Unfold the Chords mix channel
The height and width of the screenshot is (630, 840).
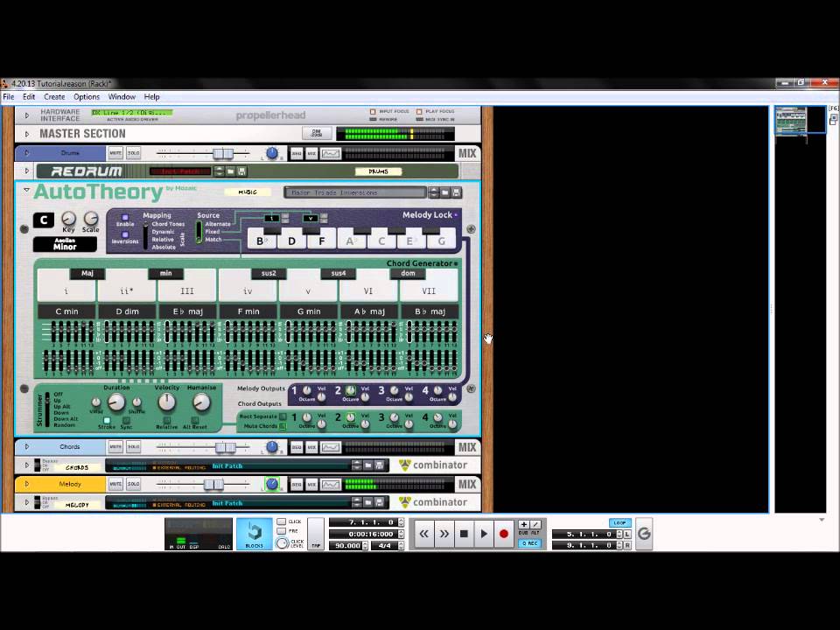(27, 447)
